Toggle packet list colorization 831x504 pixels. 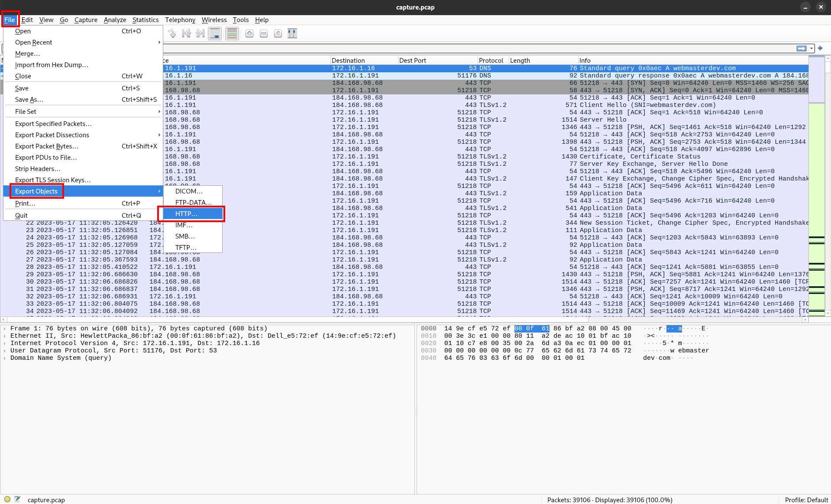(232, 34)
